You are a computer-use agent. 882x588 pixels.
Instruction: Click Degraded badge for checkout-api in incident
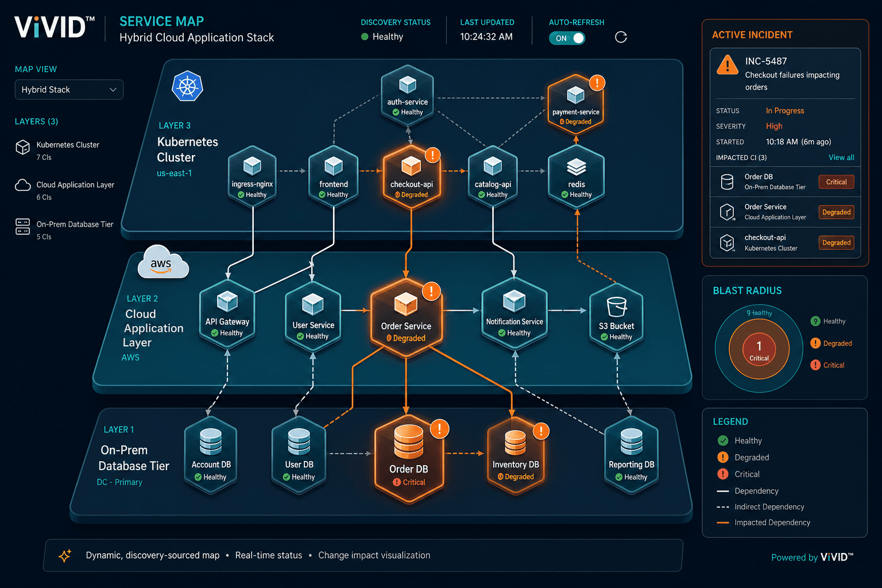pos(836,243)
